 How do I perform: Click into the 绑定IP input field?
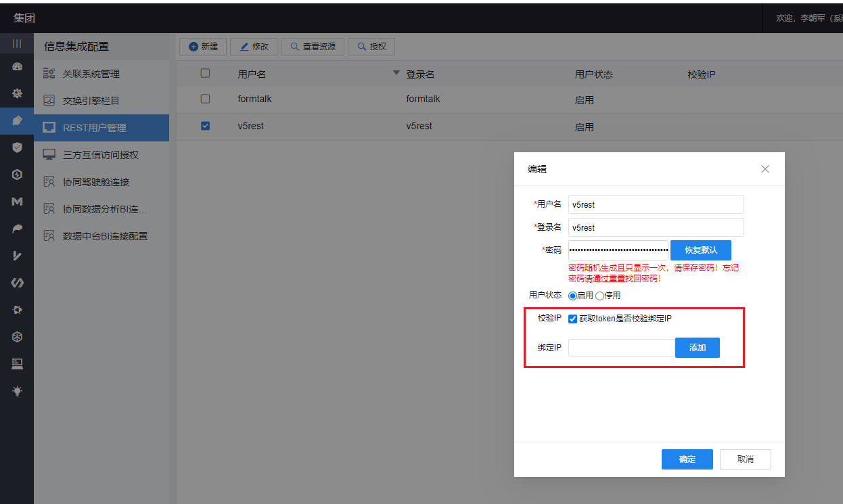[x=621, y=348]
